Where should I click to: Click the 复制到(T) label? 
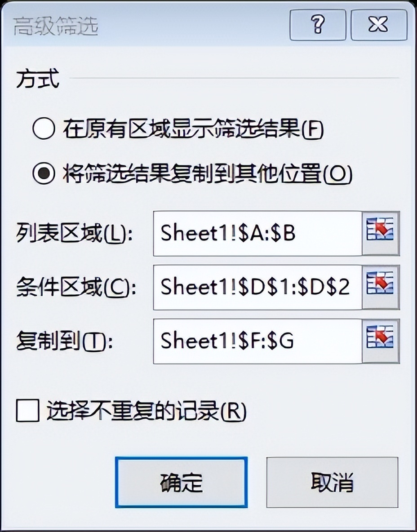[64, 341]
